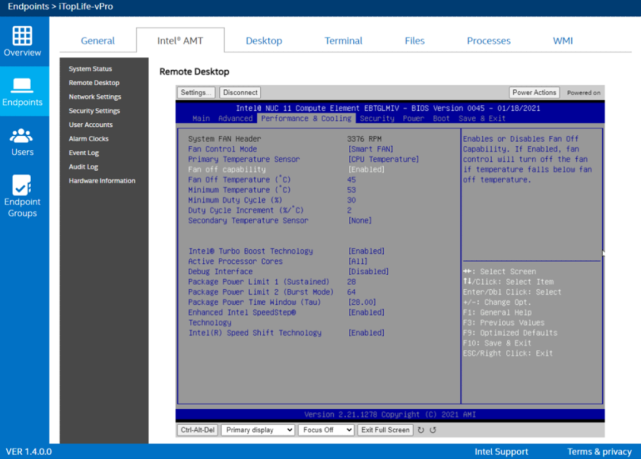Click the Disconnect button
Image resolution: width=641 pixels, height=459 pixels.
(x=241, y=92)
